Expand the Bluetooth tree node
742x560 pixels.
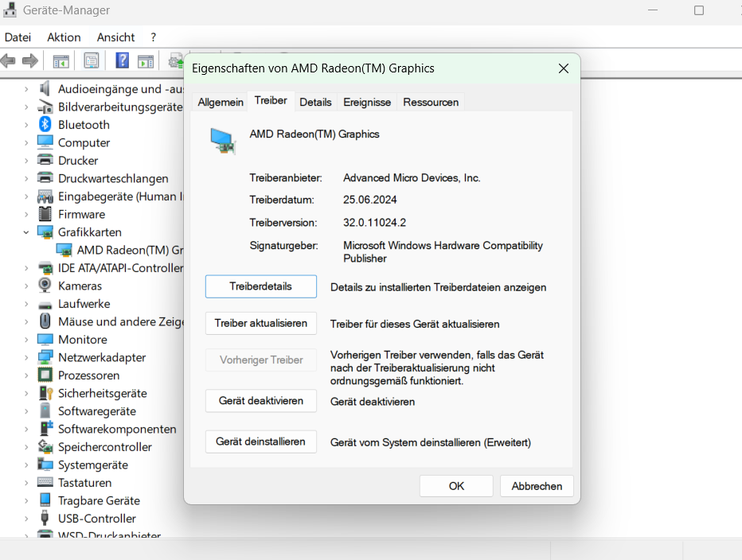pos(26,125)
